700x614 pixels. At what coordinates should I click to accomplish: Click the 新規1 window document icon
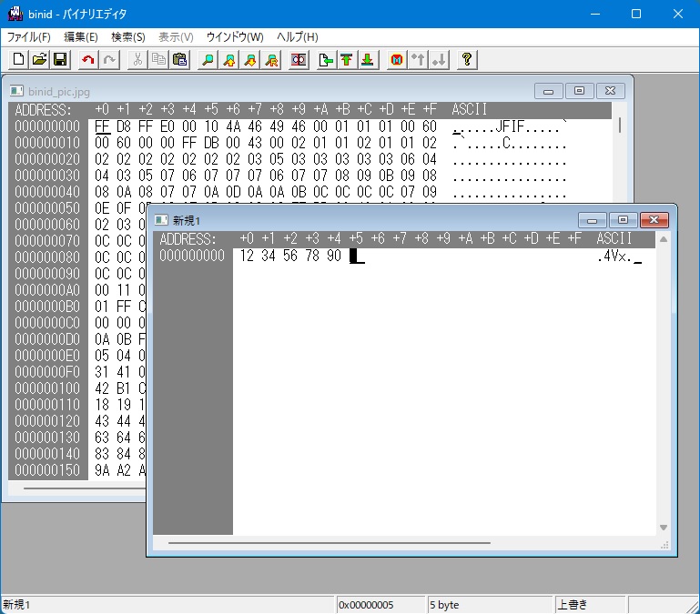pyautogui.click(x=161, y=220)
